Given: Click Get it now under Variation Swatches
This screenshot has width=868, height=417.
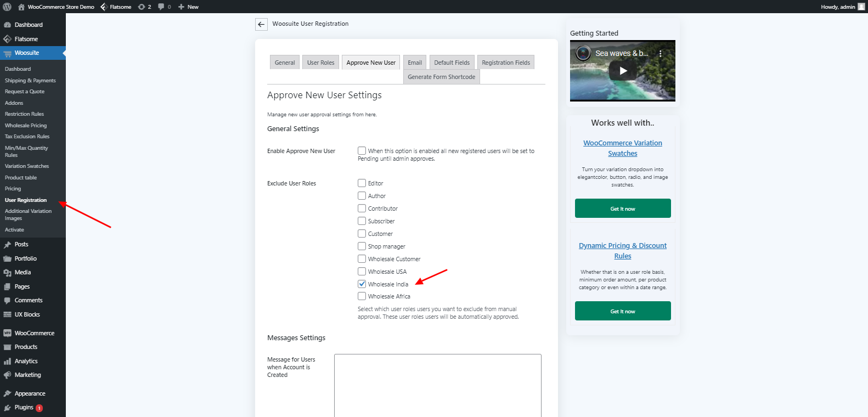Looking at the screenshot, I should pyautogui.click(x=623, y=208).
